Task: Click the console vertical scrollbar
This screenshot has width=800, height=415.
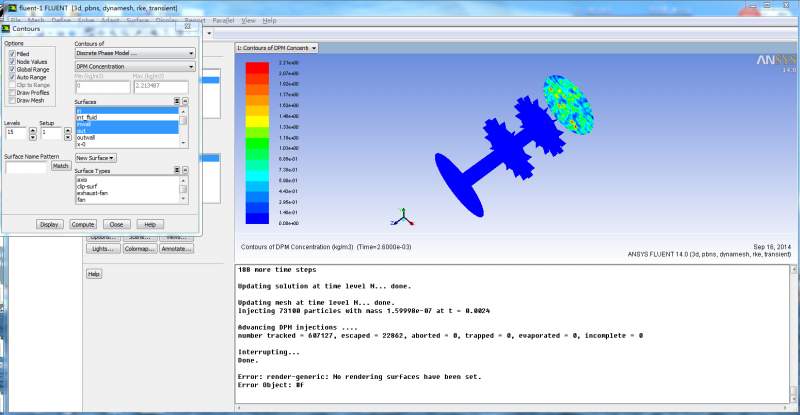Action: click(x=793, y=334)
